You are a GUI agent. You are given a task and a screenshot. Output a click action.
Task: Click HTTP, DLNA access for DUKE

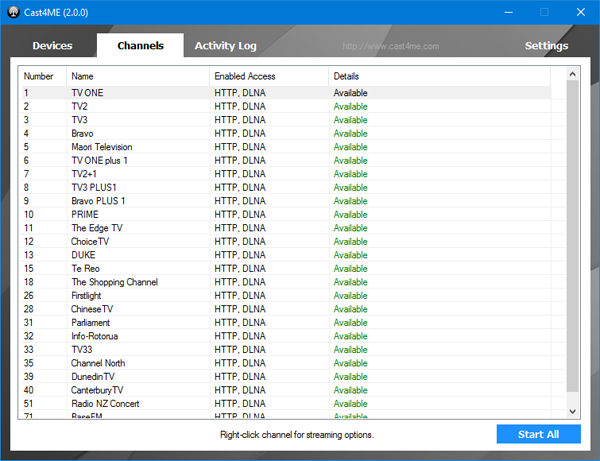(x=240, y=255)
